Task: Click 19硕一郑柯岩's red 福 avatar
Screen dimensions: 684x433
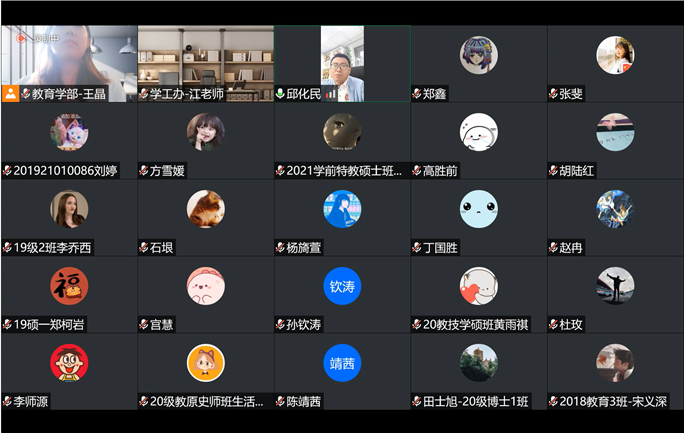Action: (x=69, y=286)
